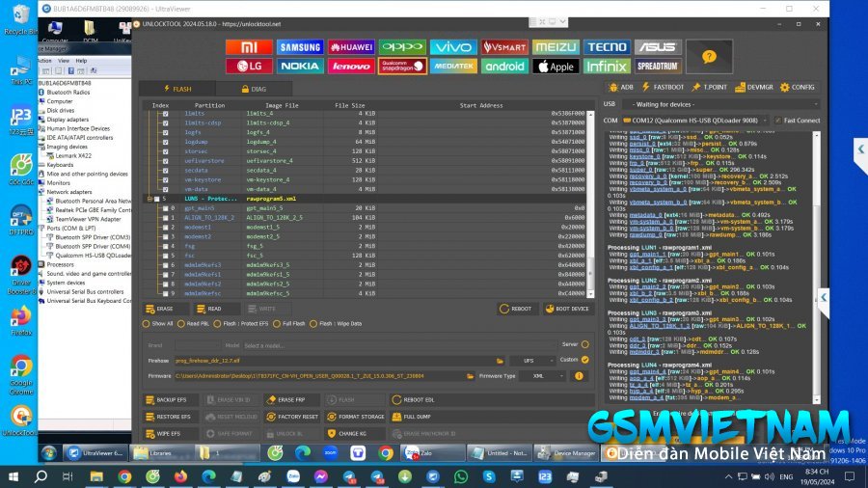Uncheck the limits partition checkbox
The width and height of the screenshot is (868, 488).
(x=165, y=114)
